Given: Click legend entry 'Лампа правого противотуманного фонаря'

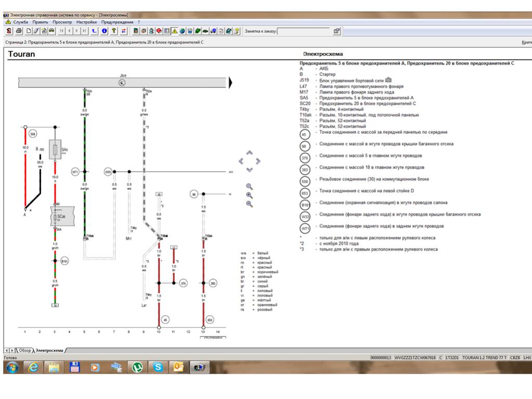Looking at the screenshot, I should tap(361, 86).
